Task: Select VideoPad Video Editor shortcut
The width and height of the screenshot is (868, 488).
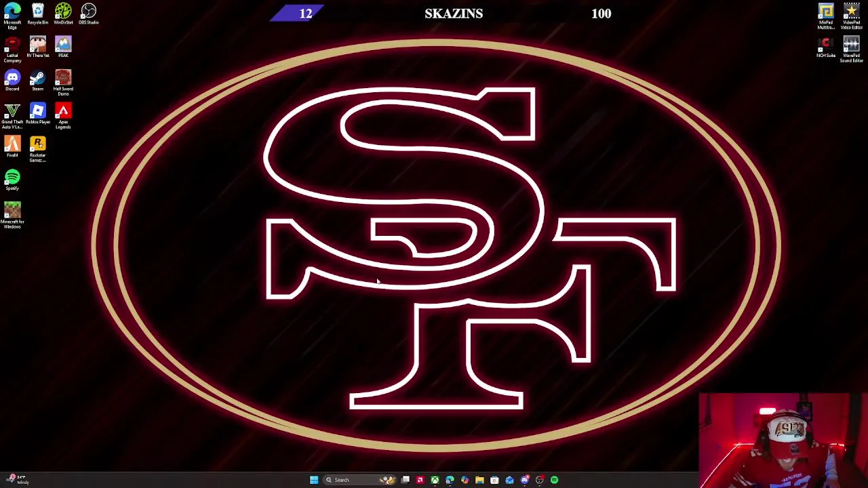Action: 852,16
